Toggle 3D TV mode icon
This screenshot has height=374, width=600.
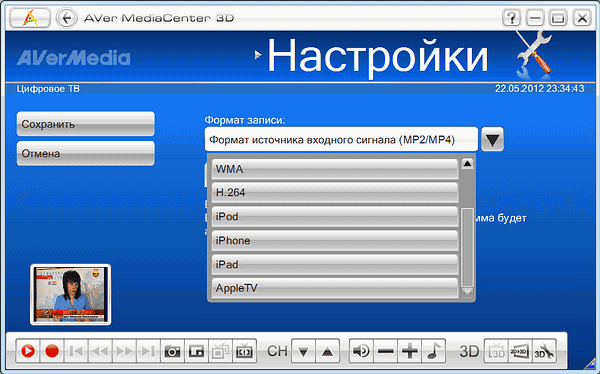[x=496, y=351]
